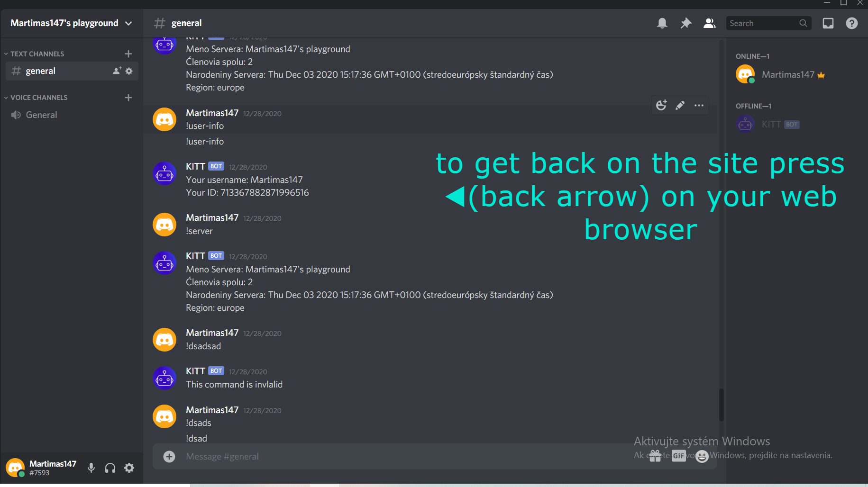The width and height of the screenshot is (868, 487).
Task: Maximize the Discord window
Action: [x=844, y=3]
